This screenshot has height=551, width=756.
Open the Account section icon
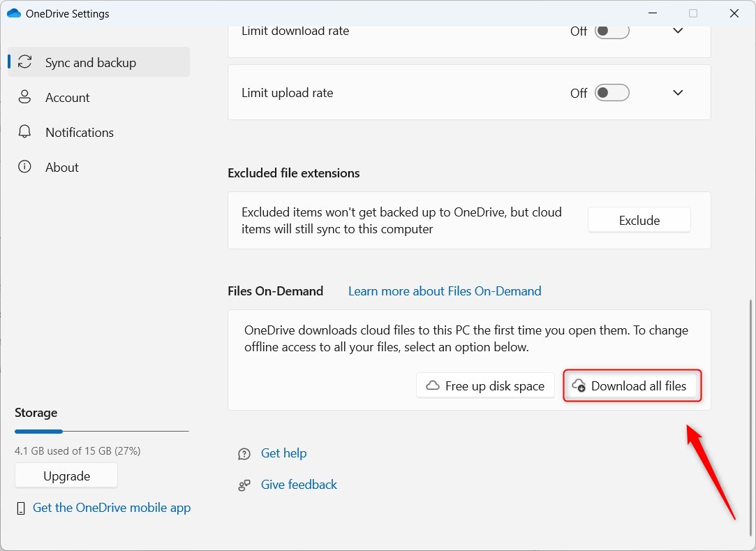click(24, 97)
